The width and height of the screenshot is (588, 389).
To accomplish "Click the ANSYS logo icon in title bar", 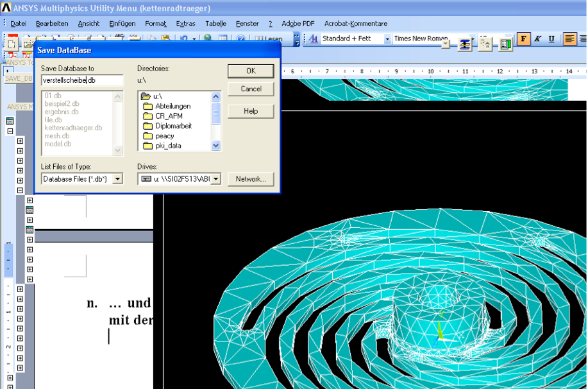I will tap(6, 8).
